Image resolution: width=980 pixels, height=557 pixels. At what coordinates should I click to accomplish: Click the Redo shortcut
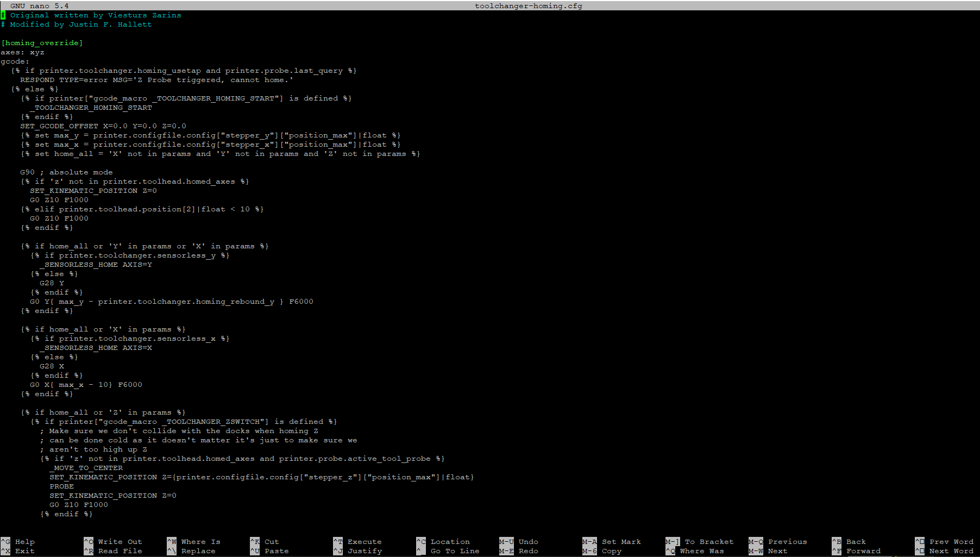[x=528, y=551]
